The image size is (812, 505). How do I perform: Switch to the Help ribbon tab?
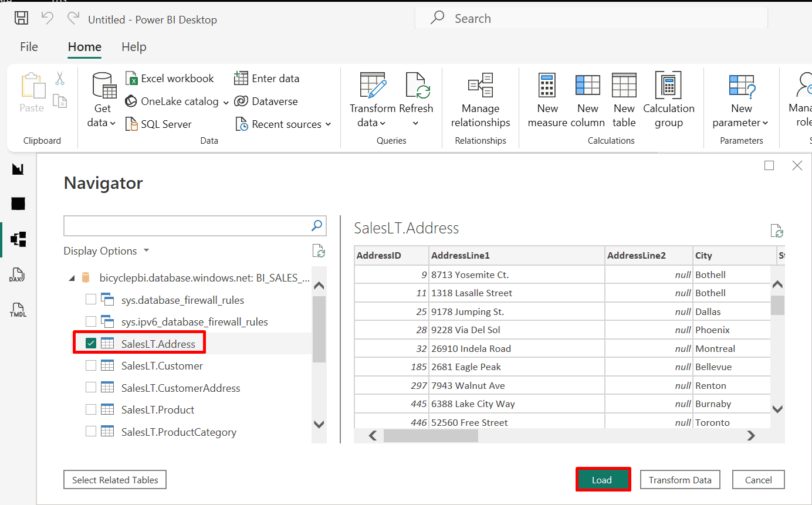pyautogui.click(x=134, y=47)
